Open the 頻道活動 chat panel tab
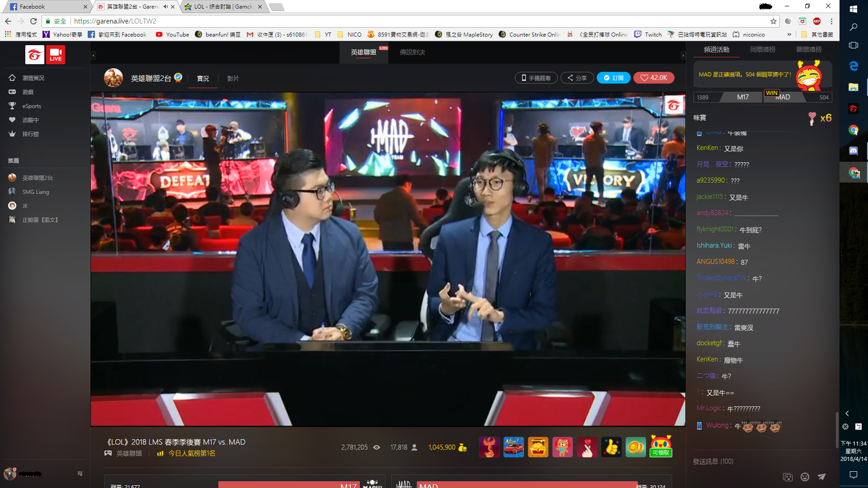868x488 pixels. pyautogui.click(x=717, y=50)
